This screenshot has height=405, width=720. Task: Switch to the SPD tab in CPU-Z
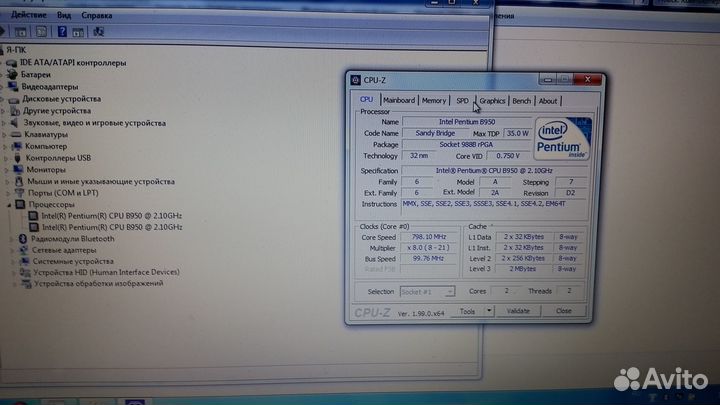(x=462, y=101)
